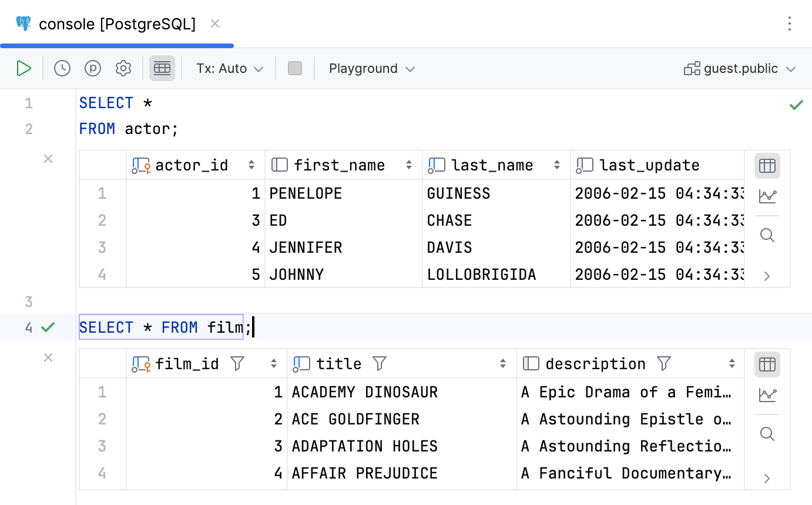Open the guest.public schema switcher
812x505 pixels.
click(740, 68)
